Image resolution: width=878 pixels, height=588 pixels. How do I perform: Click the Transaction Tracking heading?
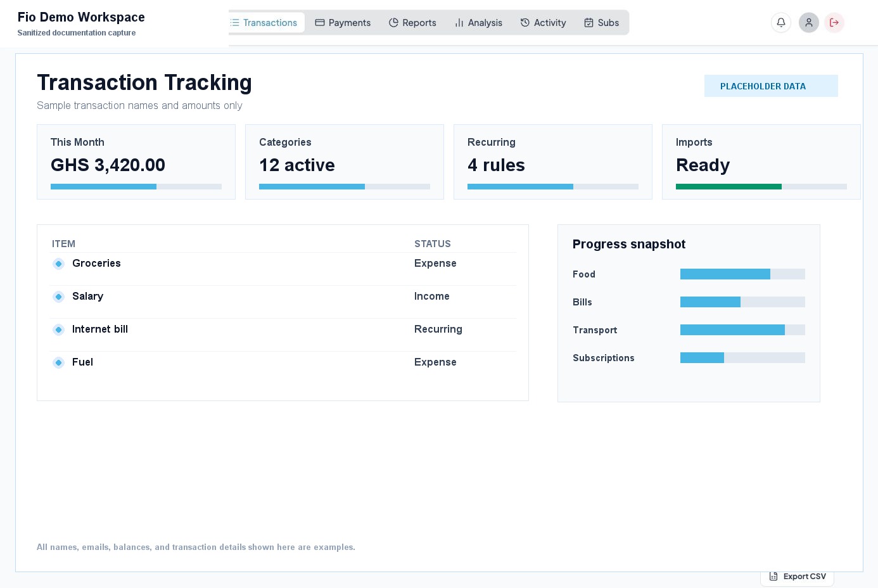pyautogui.click(x=144, y=82)
